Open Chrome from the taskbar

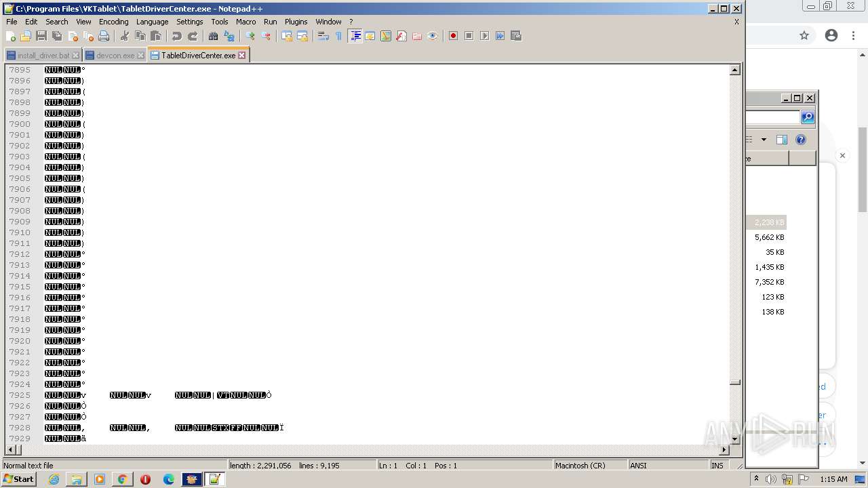[122, 479]
